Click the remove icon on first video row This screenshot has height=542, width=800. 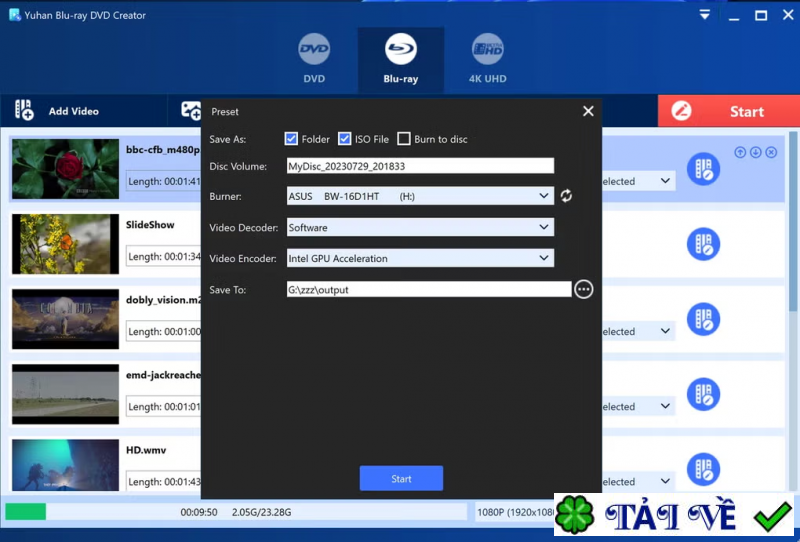[771, 153]
